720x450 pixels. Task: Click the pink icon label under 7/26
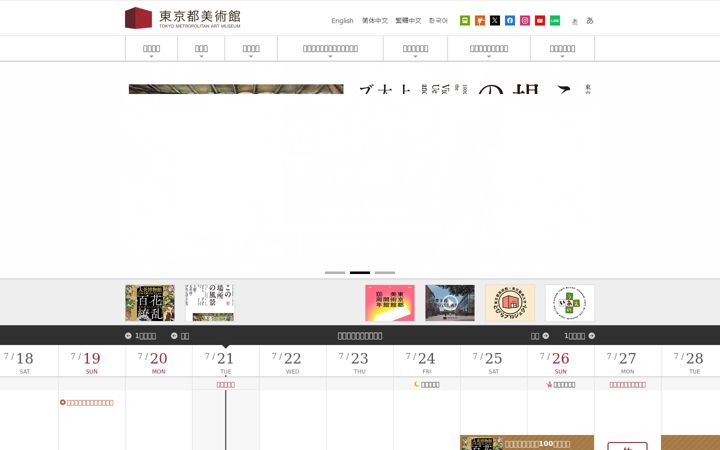[x=561, y=384]
